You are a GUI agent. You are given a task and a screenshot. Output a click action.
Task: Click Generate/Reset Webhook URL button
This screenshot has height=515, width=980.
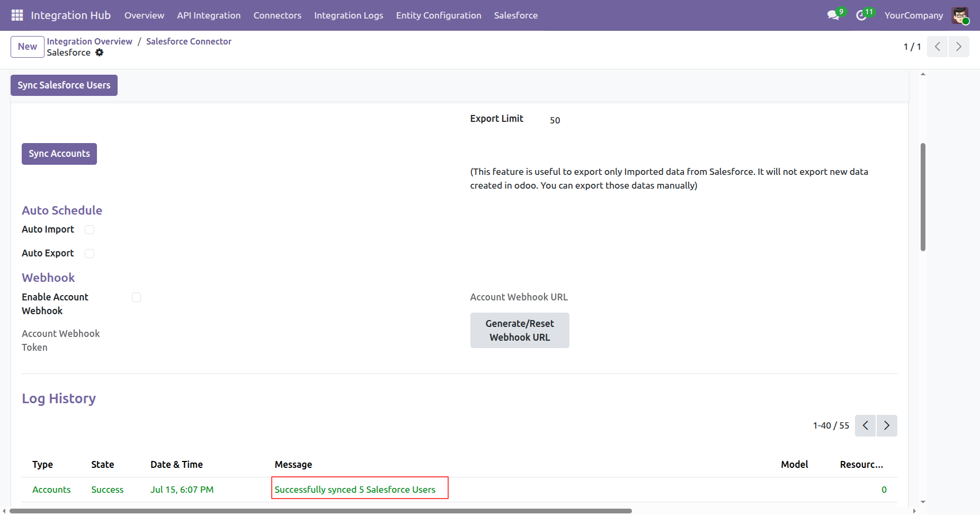520,330
